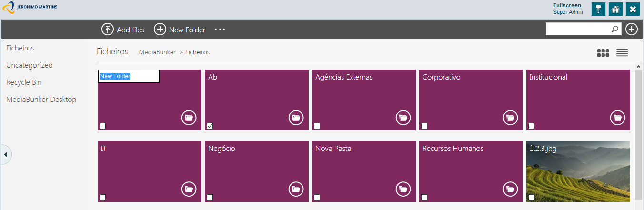
Task: Click the plus icon beside search
Action: click(632, 29)
